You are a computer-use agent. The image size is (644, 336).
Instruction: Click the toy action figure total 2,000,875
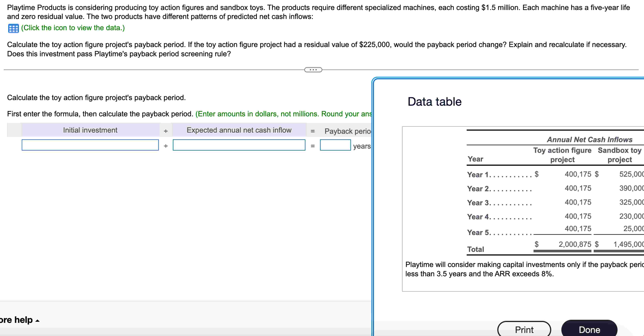pyautogui.click(x=575, y=244)
